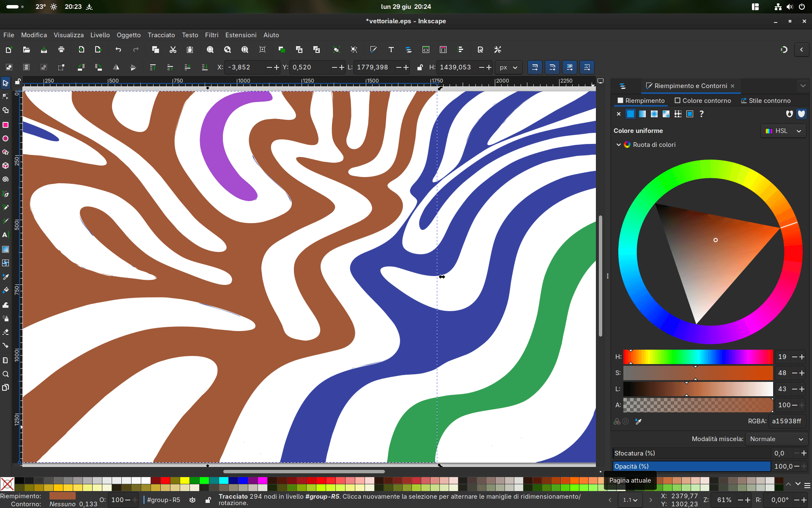The width and height of the screenshot is (812, 508).
Task: Open the Tracciato menu
Action: [161, 35]
